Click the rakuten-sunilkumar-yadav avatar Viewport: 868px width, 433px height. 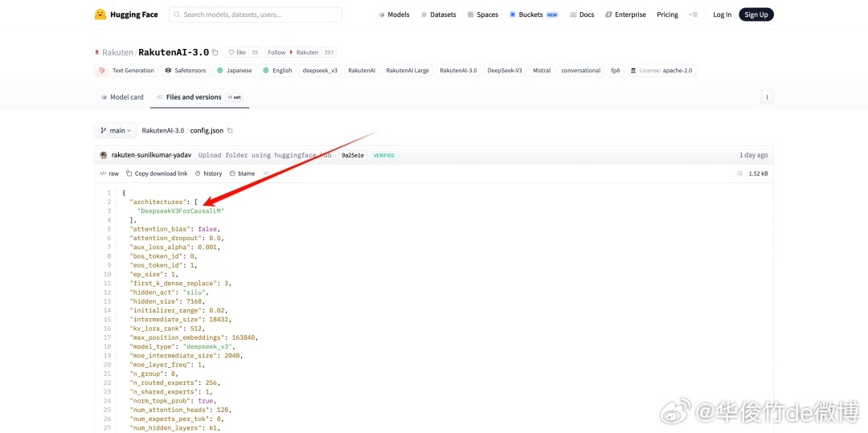[x=104, y=155]
